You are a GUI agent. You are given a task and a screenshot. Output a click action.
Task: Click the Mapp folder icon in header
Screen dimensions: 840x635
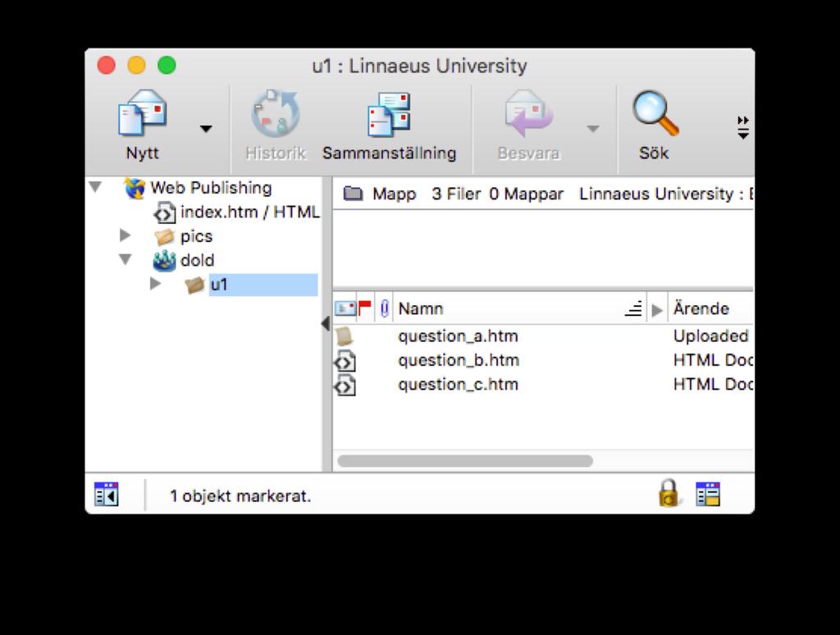coord(353,193)
